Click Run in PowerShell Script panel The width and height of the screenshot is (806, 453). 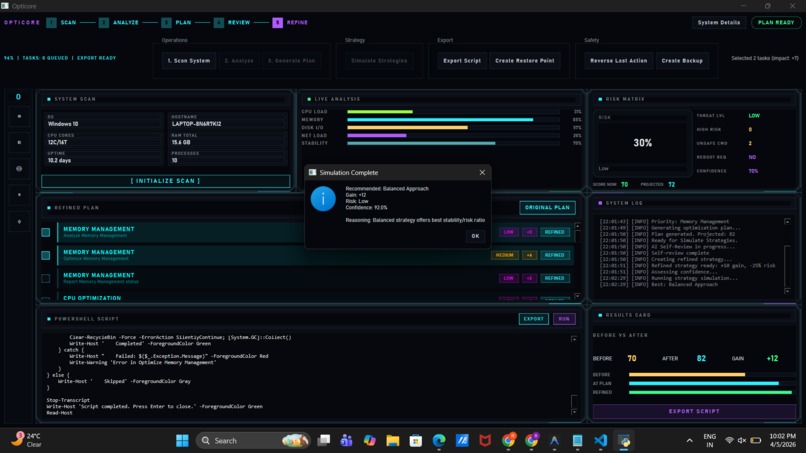pyautogui.click(x=564, y=319)
